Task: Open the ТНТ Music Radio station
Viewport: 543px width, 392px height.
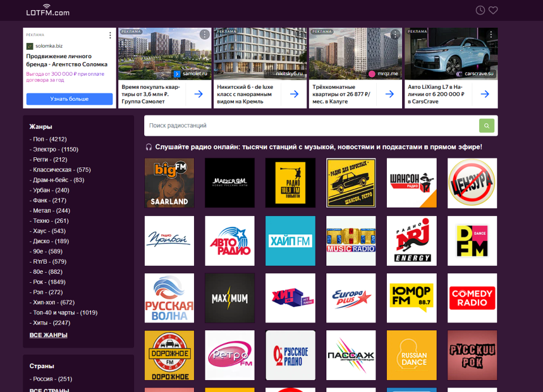Action: coord(351,241)
